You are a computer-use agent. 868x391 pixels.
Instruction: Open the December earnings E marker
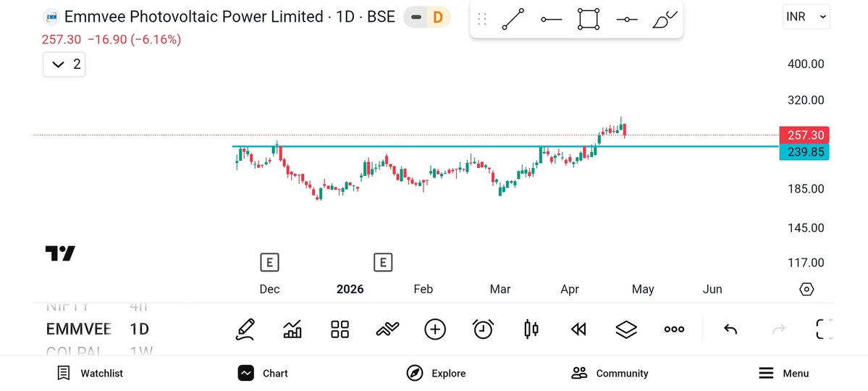269,262
